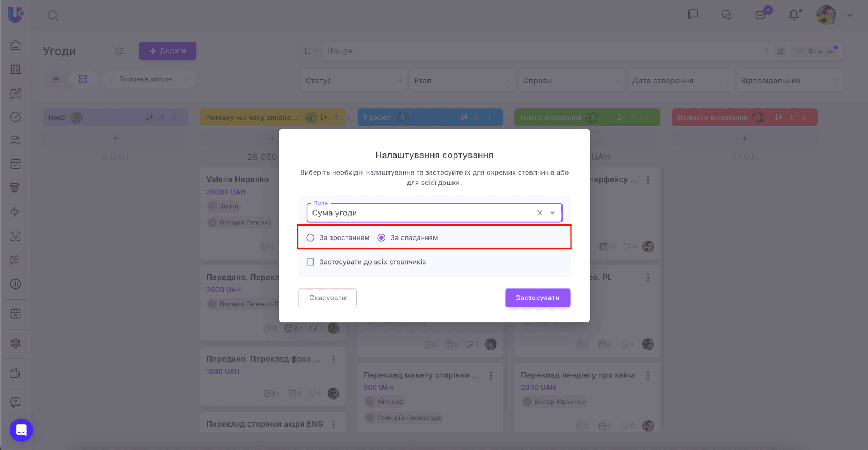Image resolution: width=868 pixels, height=450 pixels.
Task: Open the wallet icon in sidebar
Action: point(15,373)
